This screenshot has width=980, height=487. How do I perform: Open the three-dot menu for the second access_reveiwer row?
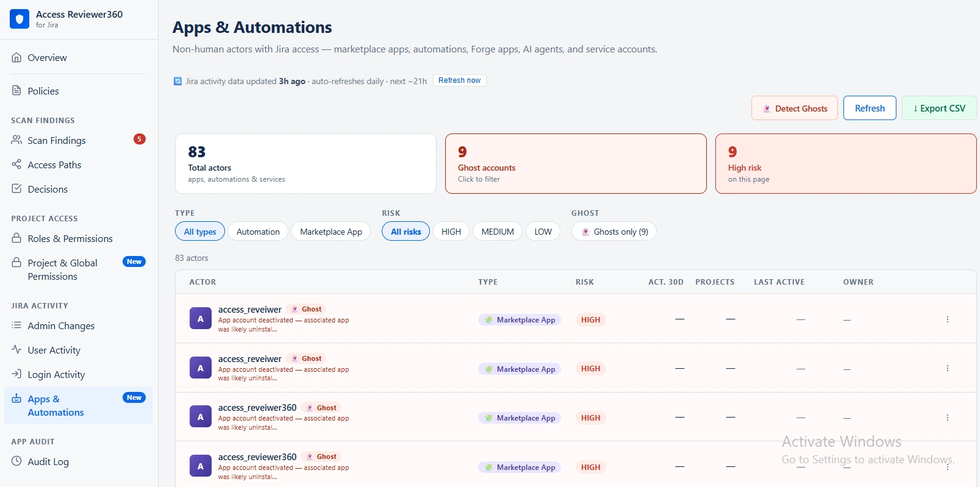click(x=948, y=368)
